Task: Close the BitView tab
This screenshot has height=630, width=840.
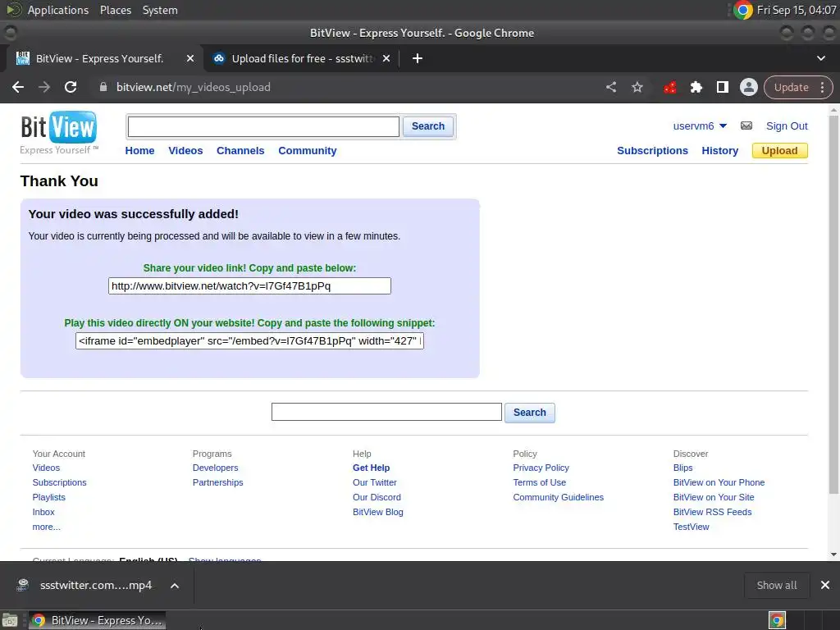Action: [190, 58]
